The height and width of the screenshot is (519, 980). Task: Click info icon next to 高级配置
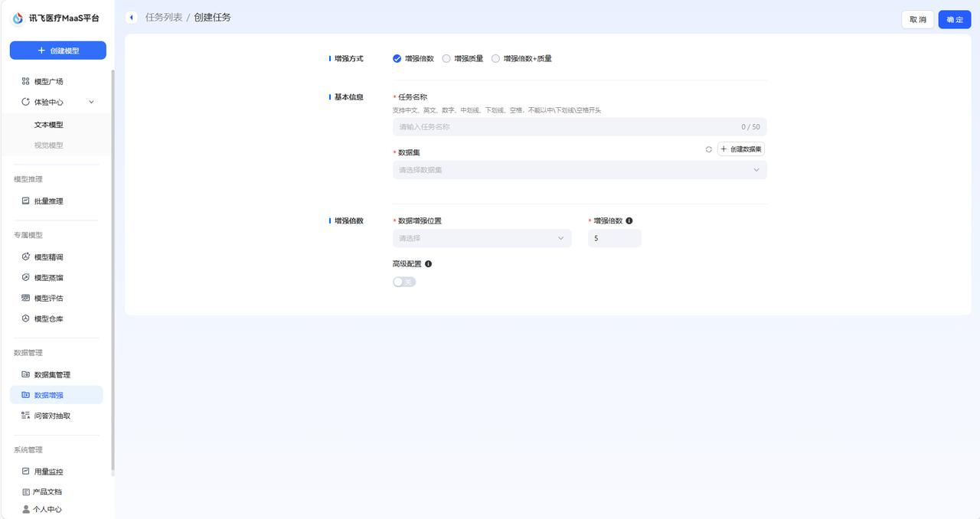[428, 263]
